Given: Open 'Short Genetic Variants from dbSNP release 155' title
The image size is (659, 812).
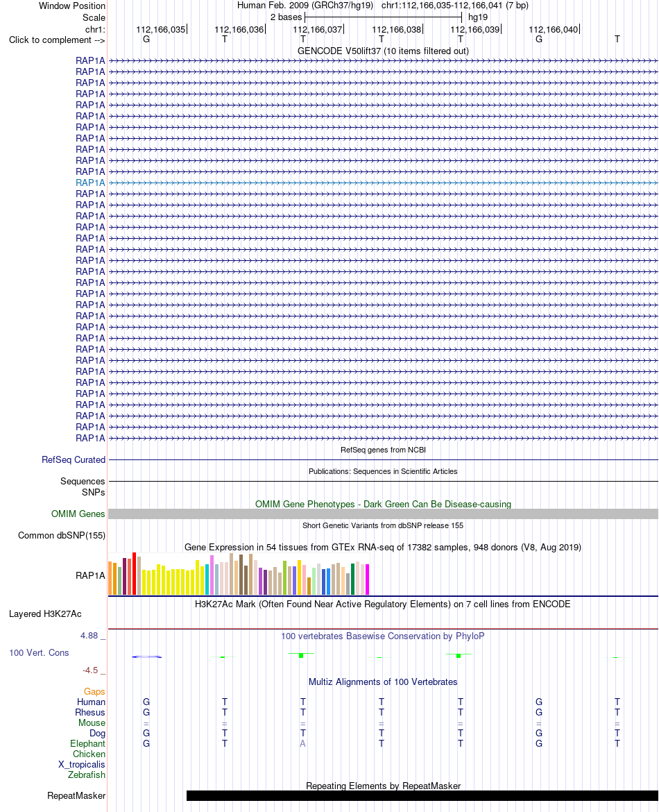Looking at the screenshot, I should pos(383,525).
